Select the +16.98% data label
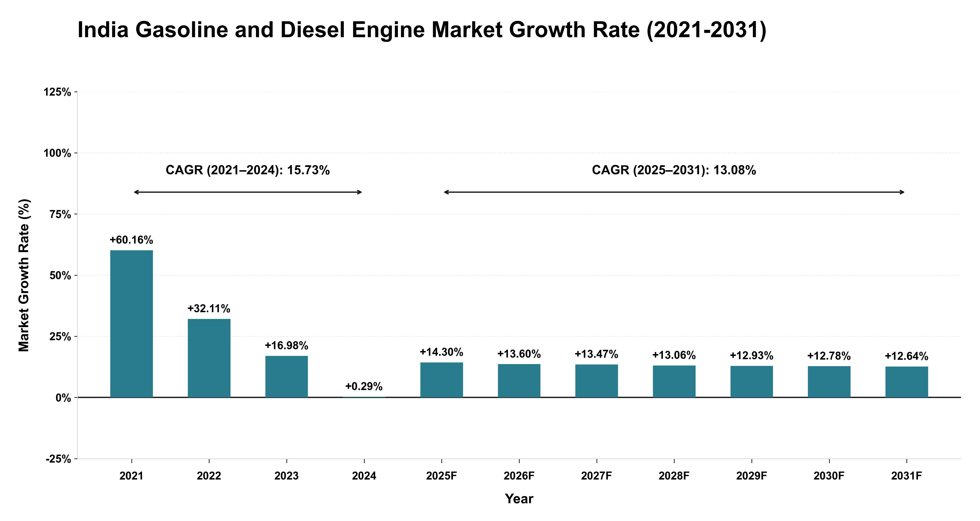This screenshot has height=521, width=980. (286, 345)
